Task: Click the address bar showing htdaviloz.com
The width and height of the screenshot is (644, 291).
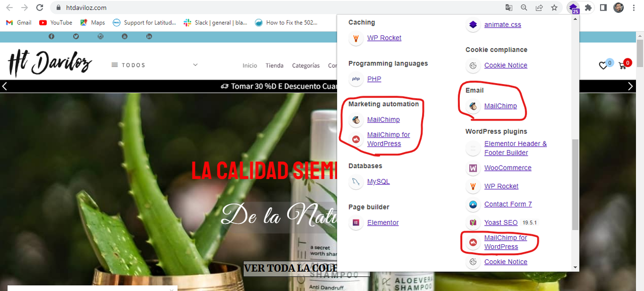Action: click(277, 8)
